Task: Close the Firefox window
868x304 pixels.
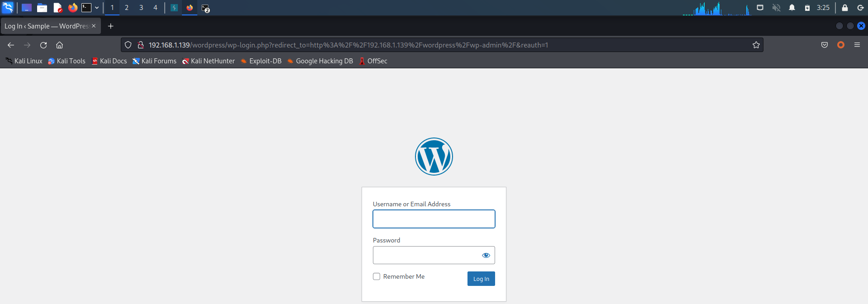Action: point(861,26)
